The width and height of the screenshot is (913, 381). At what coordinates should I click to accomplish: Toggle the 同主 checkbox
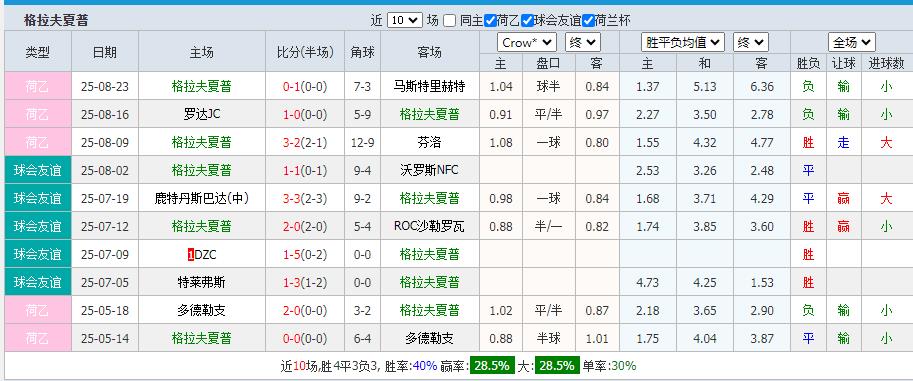[x=449, y=20]
